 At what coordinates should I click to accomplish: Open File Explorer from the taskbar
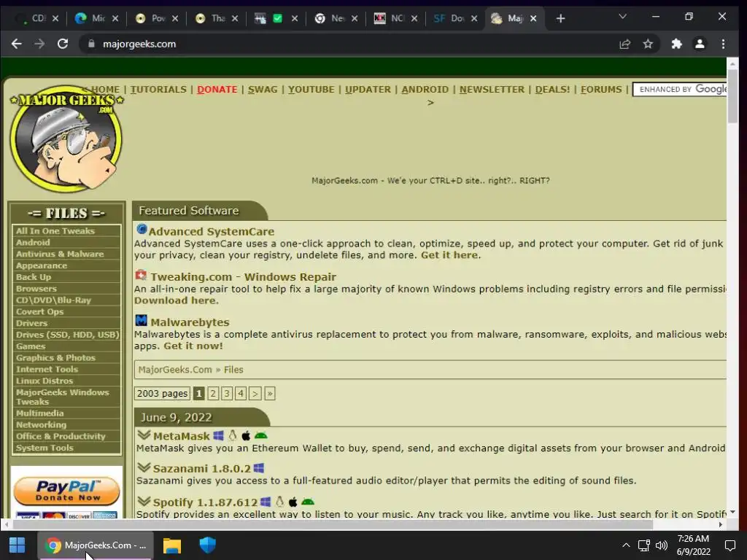click(x=172, y=545)
